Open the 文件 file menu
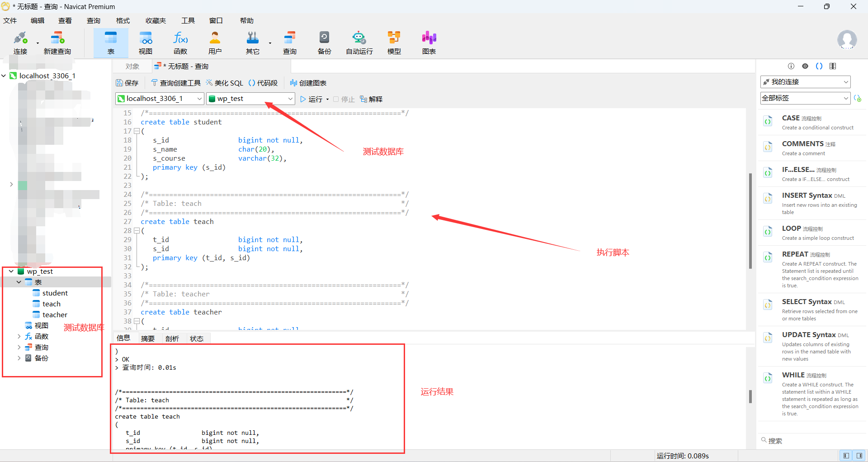This screenshot has height=462, width=868. point(10,21)
